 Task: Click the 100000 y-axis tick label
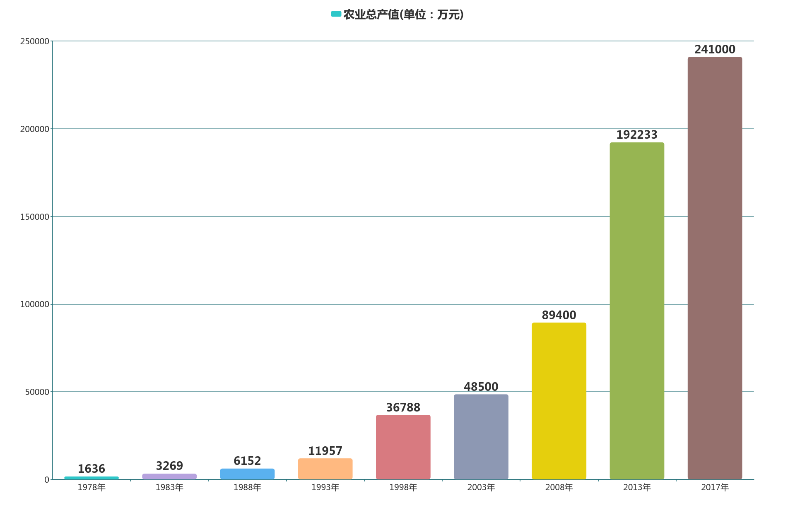[35, 304]
